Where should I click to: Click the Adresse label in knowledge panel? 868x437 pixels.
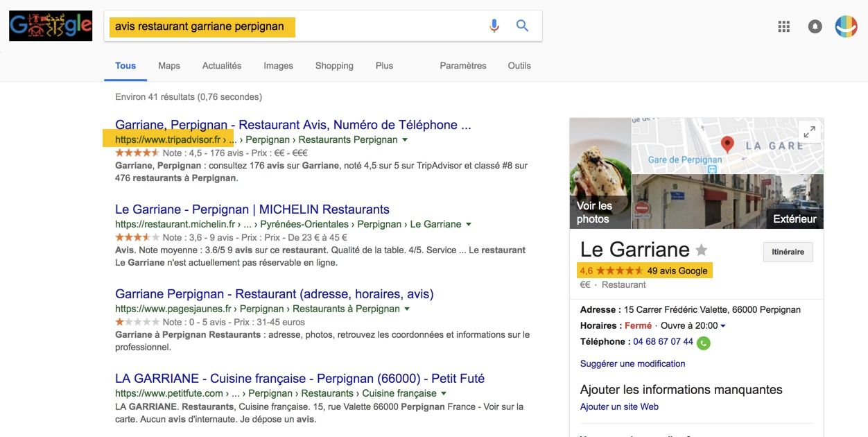pos(600,310)
